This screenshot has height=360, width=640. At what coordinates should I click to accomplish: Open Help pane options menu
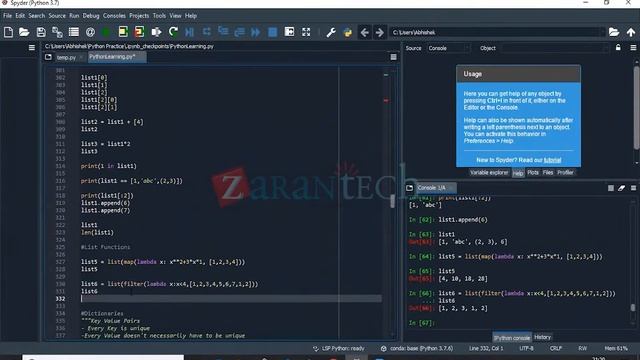[x=633, y=48]
